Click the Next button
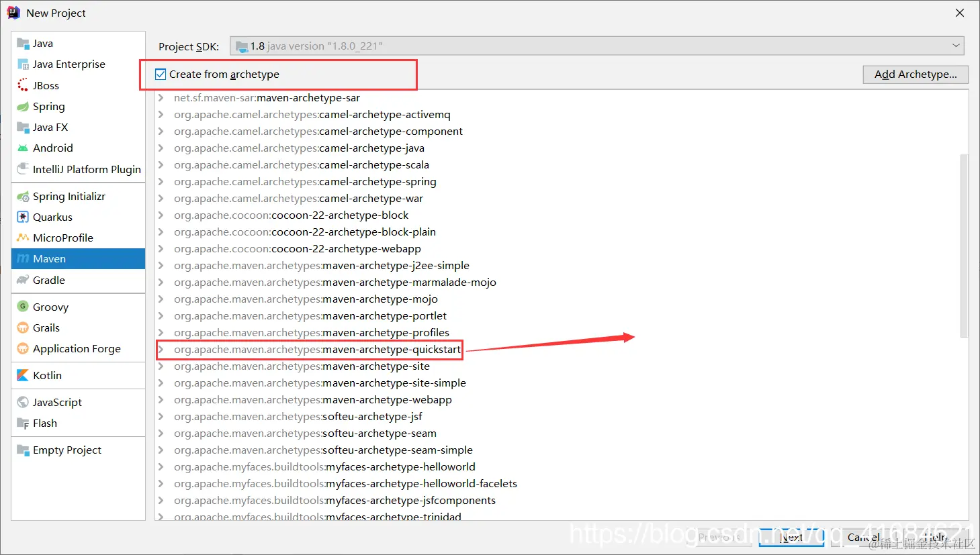The width and height of the screenshot is (980, 555). point(791,538)
